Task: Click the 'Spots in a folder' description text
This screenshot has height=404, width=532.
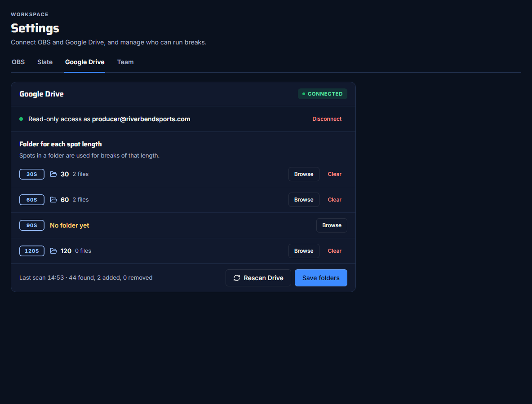Action: [x=89, y=156]
